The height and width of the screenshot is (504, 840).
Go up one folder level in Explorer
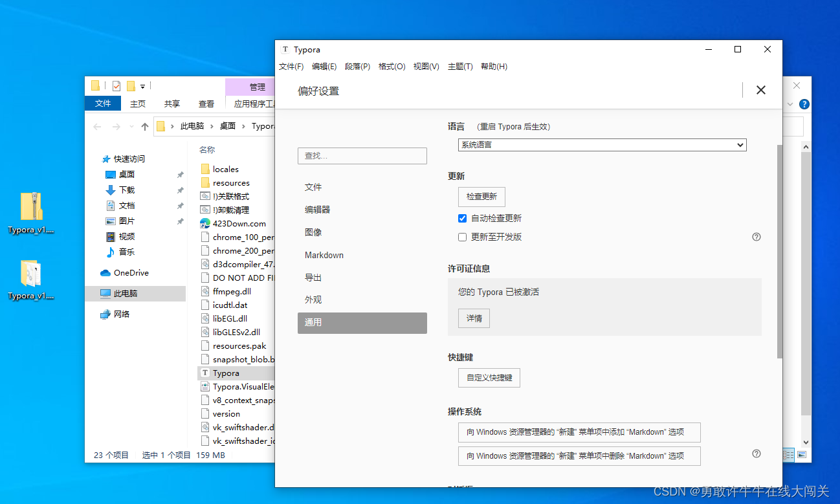tap(145, 127)
